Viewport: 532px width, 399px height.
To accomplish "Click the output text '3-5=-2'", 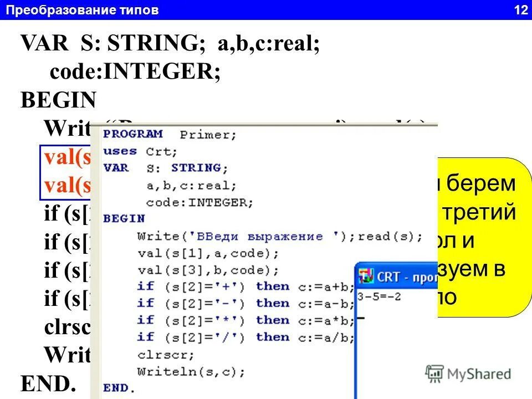I will pyautogui.click(x=379, y=296).
